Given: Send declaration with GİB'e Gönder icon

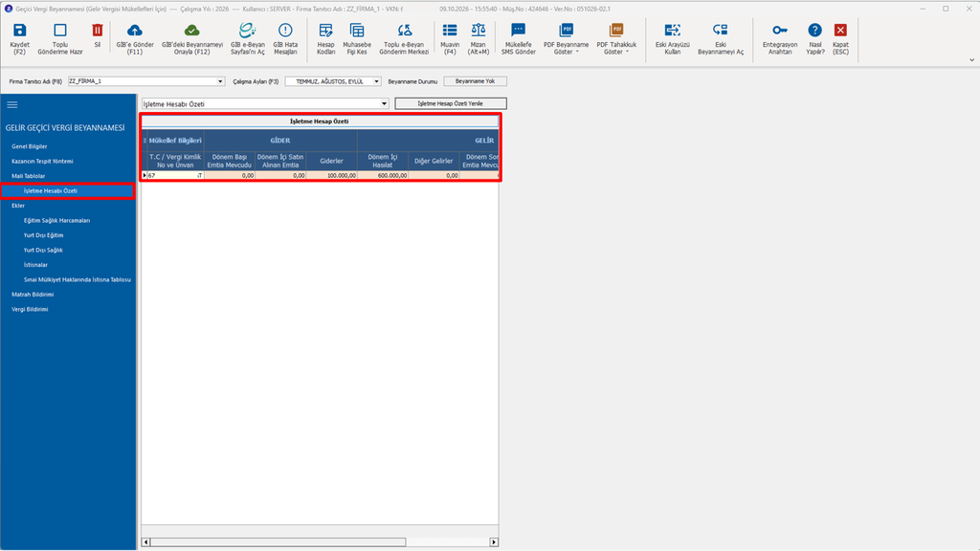Looking at the screenshot, I should pos(134,30).
